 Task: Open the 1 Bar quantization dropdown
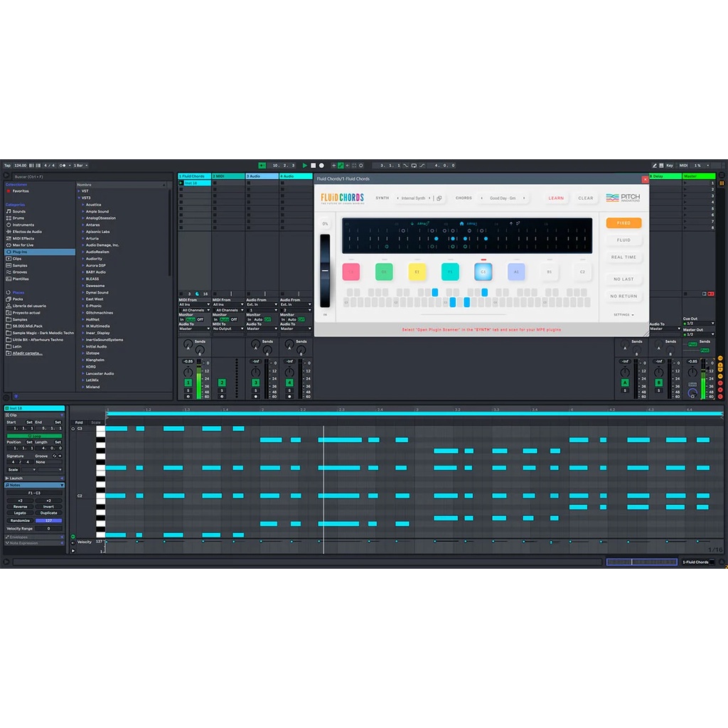coord(80,165)
